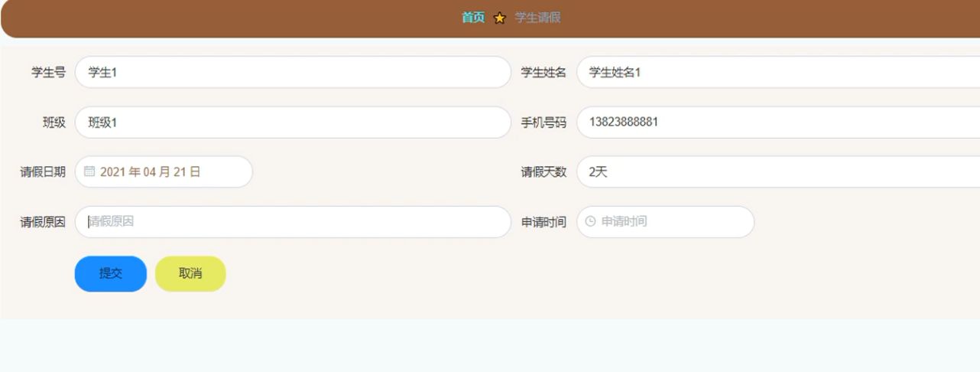The height and width of the screenshot is (372, 980).
Task: Click the clock icon in 申请时间 field
Action: point(590,221)
